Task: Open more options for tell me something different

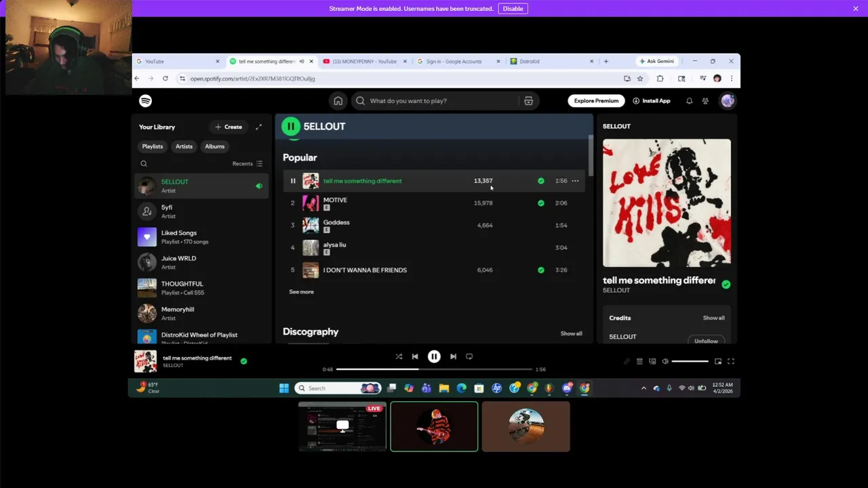Action: [575, 181]
